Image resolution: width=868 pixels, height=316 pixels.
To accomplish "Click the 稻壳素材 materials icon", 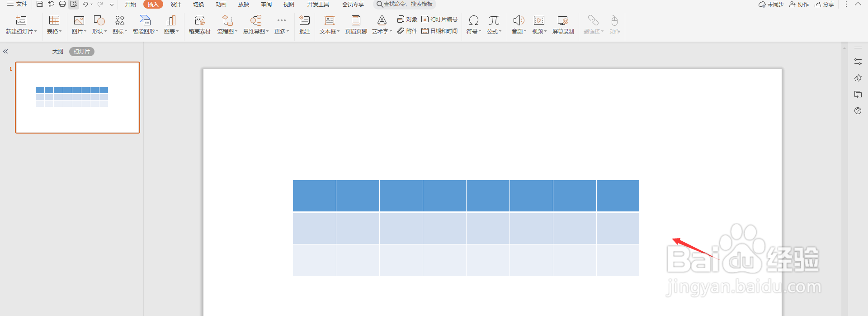I will [200, 25].
